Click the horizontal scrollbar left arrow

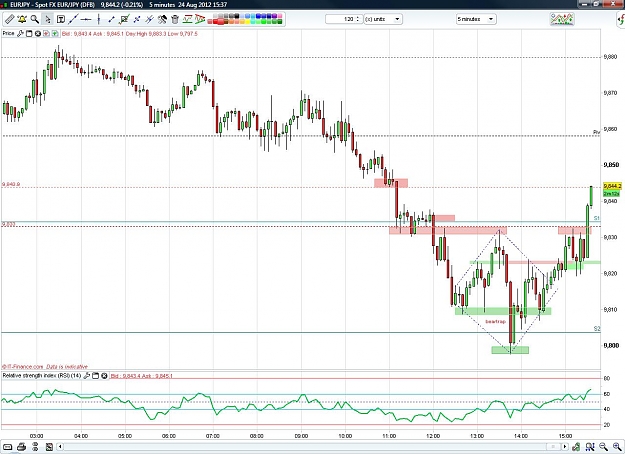point(60,446)
